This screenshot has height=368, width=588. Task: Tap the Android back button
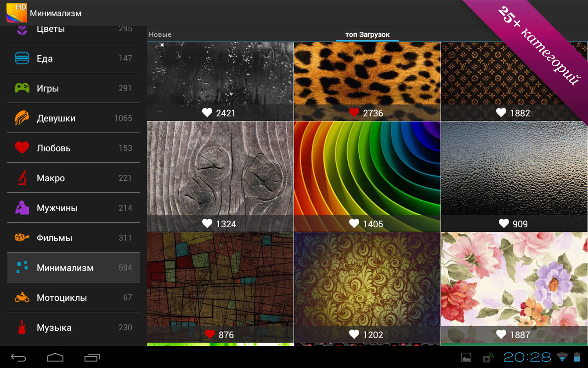[19, 357]
